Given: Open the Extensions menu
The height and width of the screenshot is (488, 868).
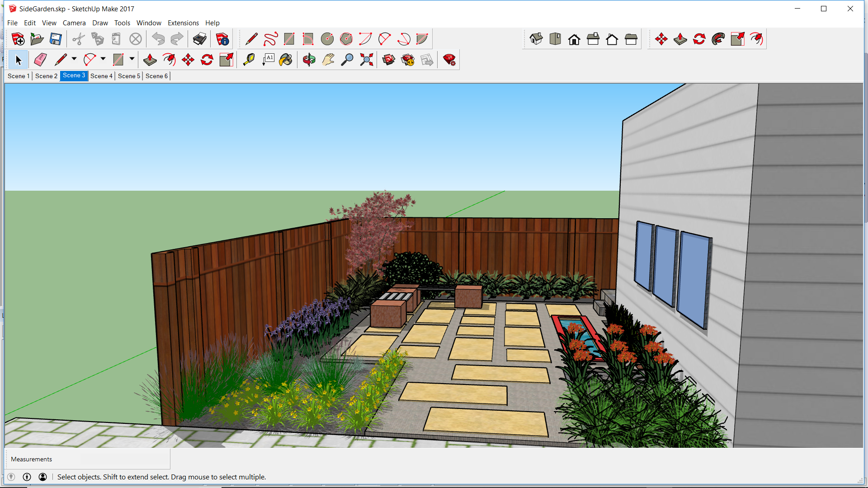Looking at the screenshot, I should (x=183, y=23).
